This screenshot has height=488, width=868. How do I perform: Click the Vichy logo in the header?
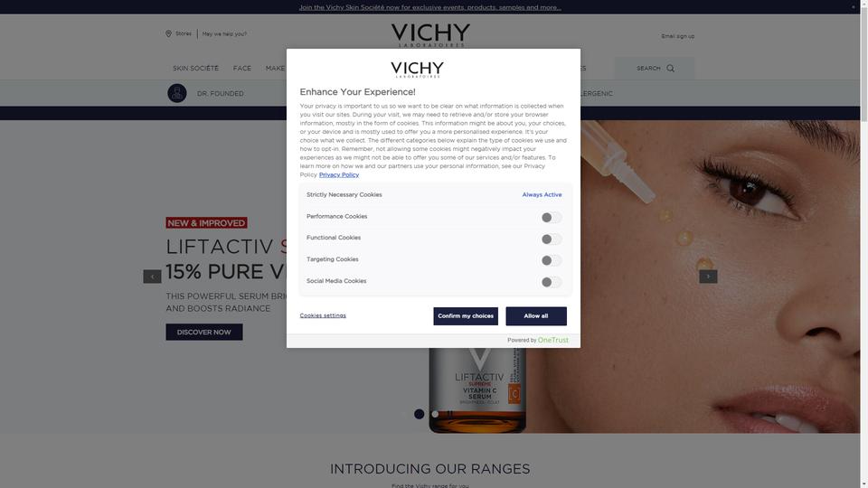click(430, 35)
